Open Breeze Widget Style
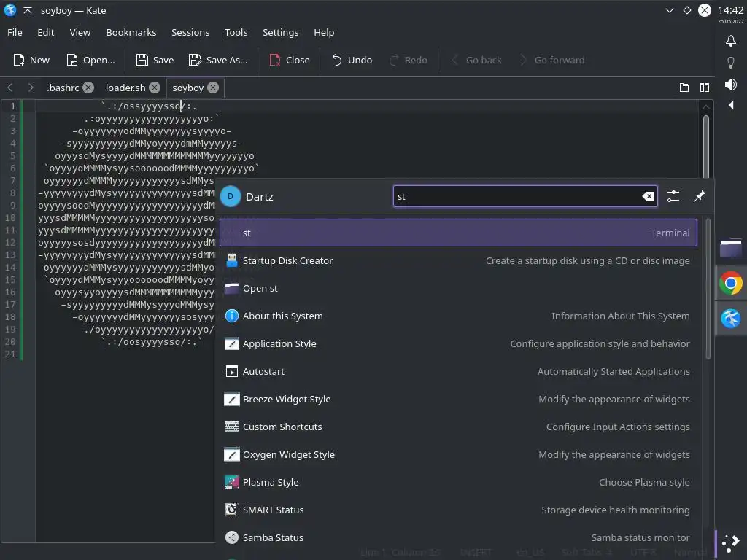This screenshot has width=747, height=560. click(458, 399)
